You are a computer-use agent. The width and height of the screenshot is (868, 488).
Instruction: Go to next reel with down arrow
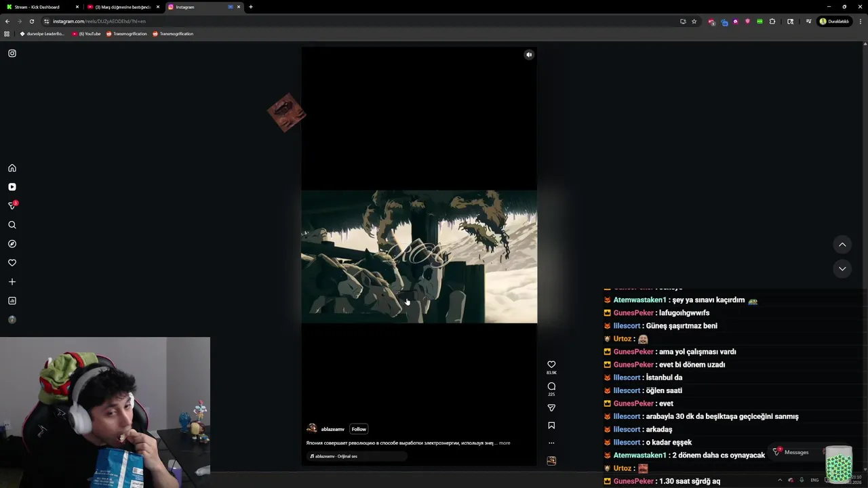pyautogui.click(x=842, y=268)
